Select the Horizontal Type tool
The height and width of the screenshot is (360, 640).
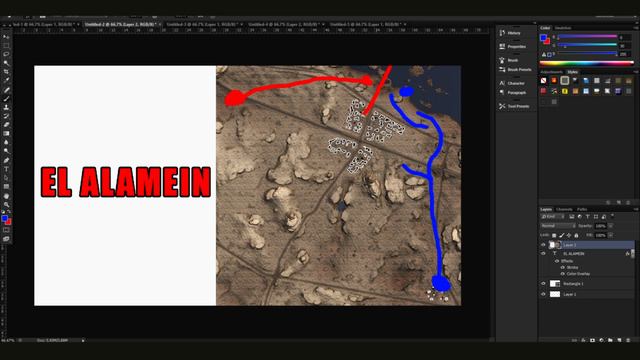pos(6,169)
